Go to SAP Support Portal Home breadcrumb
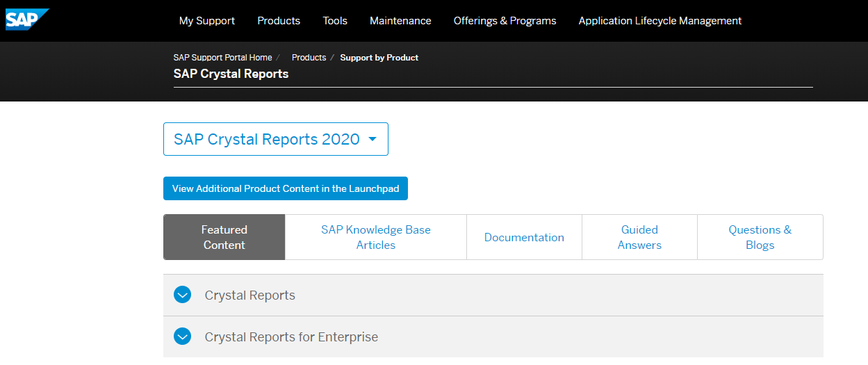The image size is (868, 365). tap(222, 58)
